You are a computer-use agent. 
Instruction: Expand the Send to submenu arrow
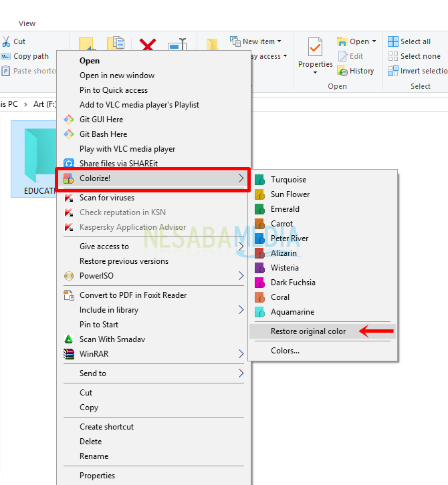coord(241,373)
